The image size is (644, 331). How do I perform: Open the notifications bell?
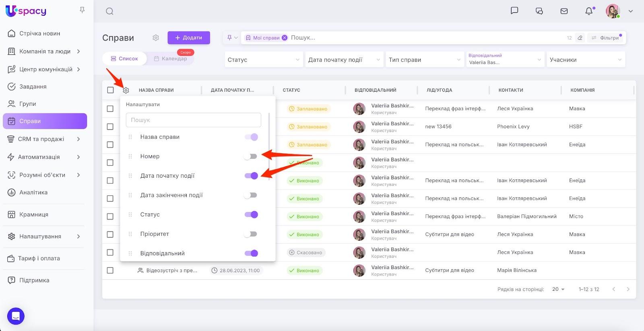(589, 11)
